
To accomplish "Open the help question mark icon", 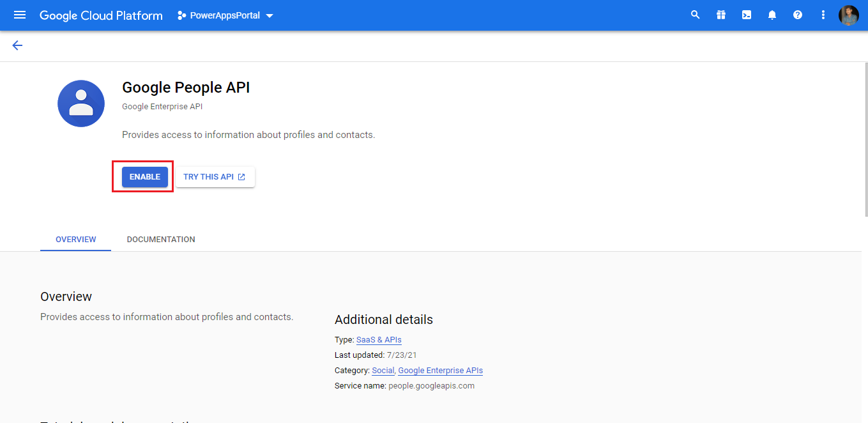I will coord(798,15).
